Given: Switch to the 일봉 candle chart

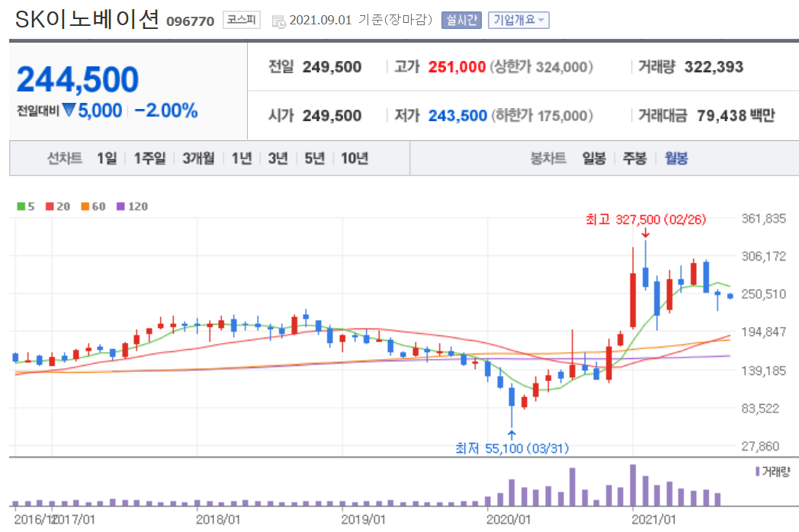Looking at the screenshot, I should (594, 159).
